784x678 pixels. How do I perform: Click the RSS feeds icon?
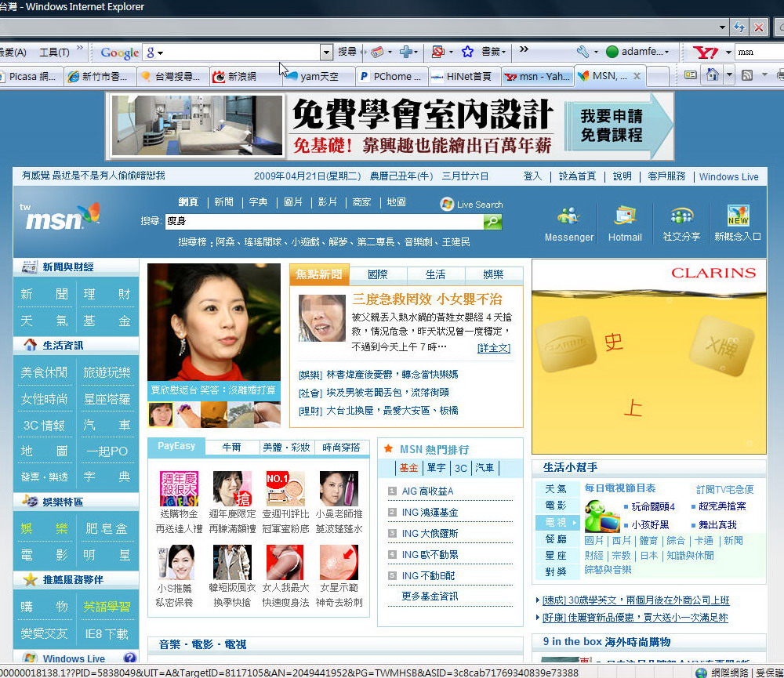[747, 75]
